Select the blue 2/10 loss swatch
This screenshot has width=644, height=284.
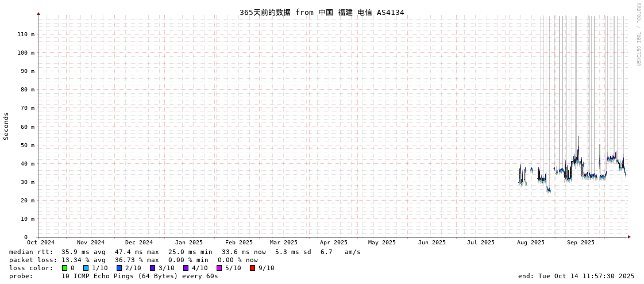(119, 268)
